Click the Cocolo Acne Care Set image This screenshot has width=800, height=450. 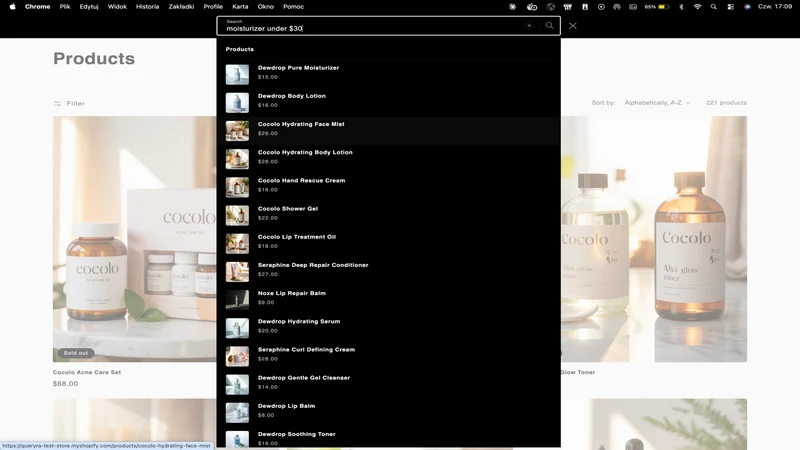coord(135,239)
